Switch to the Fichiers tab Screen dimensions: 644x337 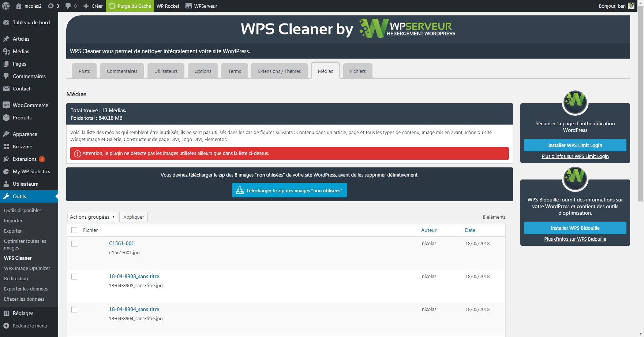click(x=357, y=71)
